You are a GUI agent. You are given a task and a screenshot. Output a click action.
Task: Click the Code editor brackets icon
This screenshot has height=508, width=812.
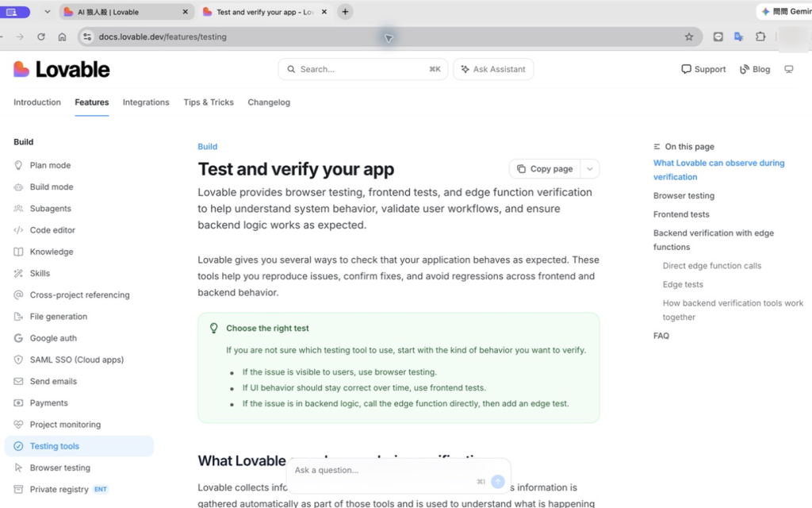pos(18,230)
